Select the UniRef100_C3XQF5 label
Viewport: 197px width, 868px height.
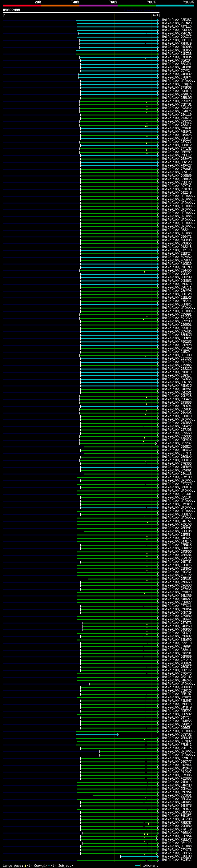click(177, 84)
